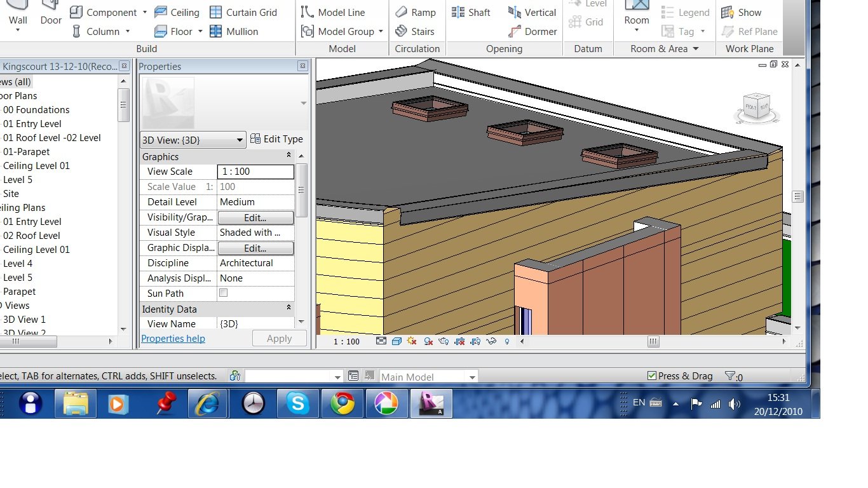Select the Stairs tool

click(x=415, y=31)
